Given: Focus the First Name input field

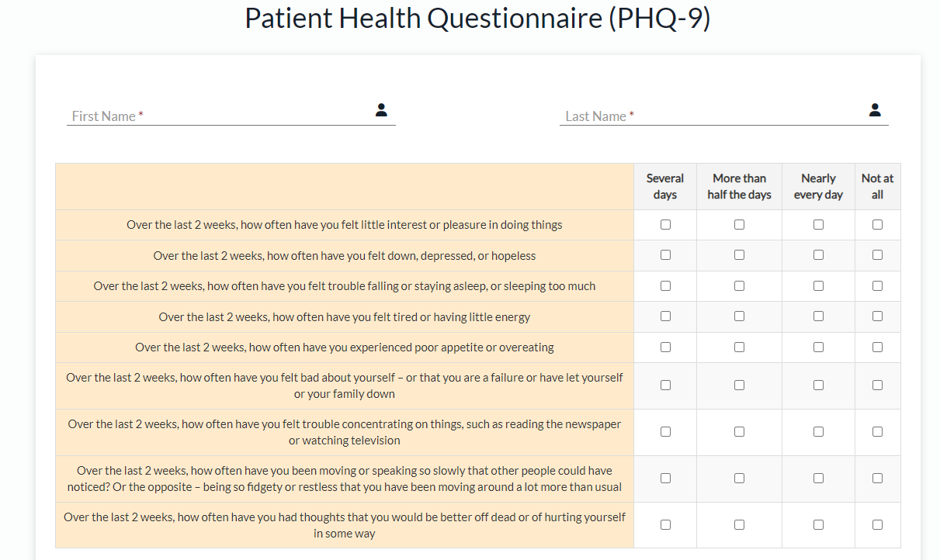Looking at the screenshot, I should click(x=231, y=116).
